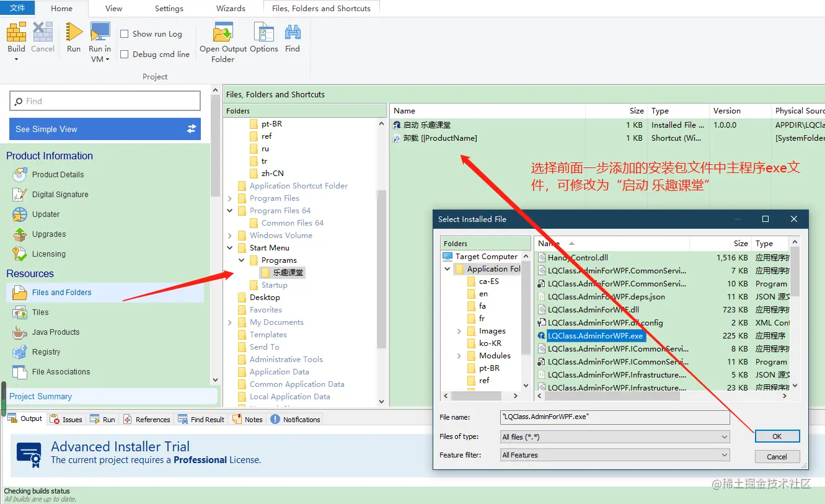Collapse the Programs folder
This screenshot has height=504, width=825.
[x=242, y=260]
